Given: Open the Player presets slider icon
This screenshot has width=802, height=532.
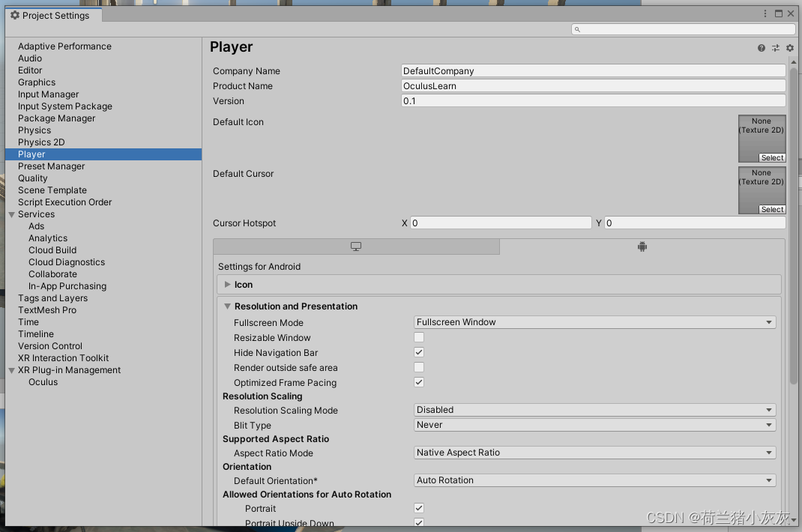Looking at the screenshot, I should point(776,47).
